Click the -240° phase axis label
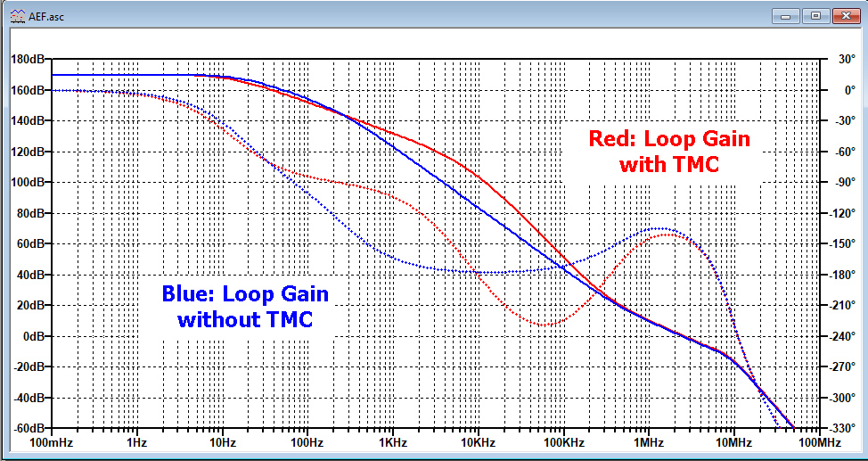This screenshot has height=461, width=868. pos(843,336)
